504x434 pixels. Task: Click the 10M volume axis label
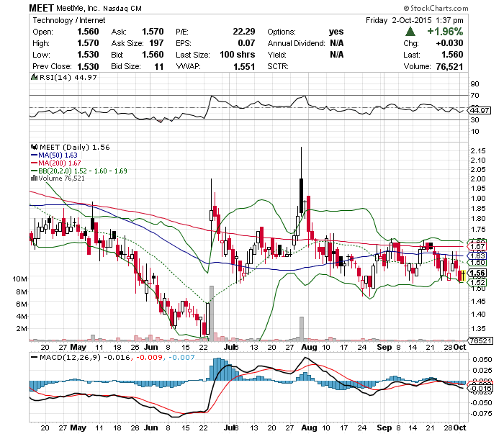point(19,279)
